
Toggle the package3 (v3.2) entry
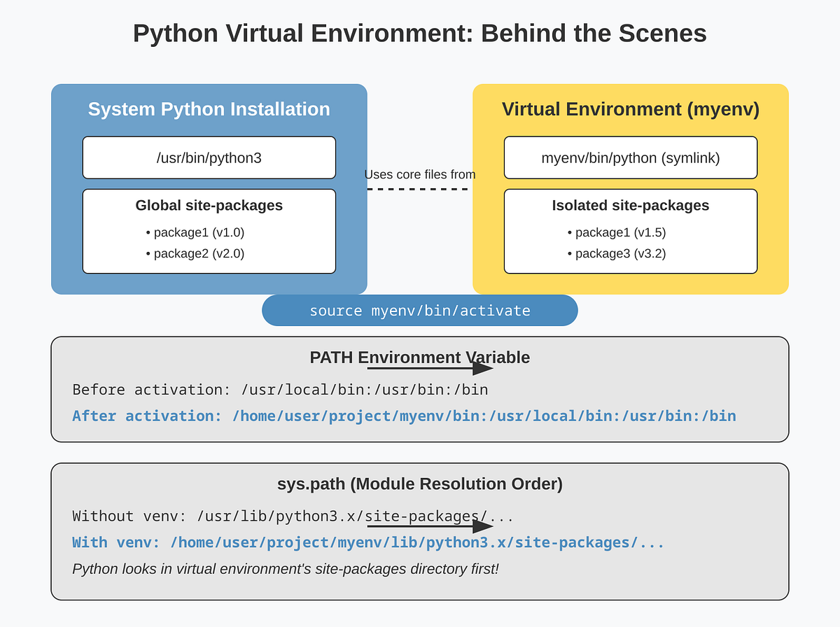pyautogui.click(x=610, y=253)
